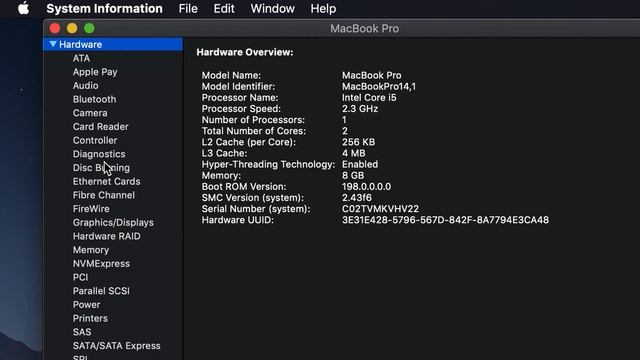640x360 pixels.
Task: Open the Apple menu
Action: (x=23, y=8)
